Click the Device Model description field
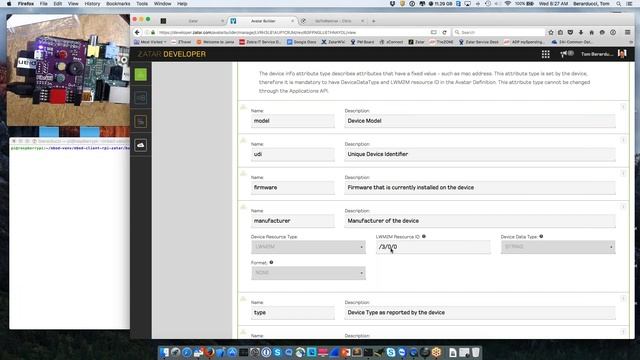The image size is (640, 360). [480, 121]
